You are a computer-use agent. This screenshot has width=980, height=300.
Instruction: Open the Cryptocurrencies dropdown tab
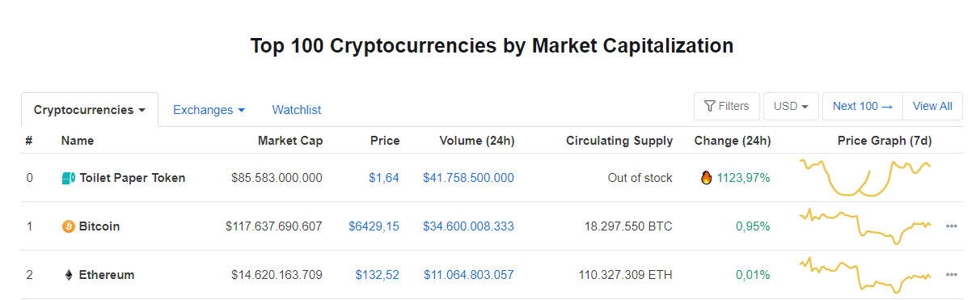(x=90, y=110)
